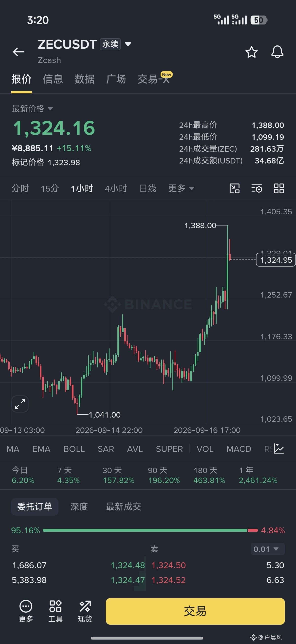
Task: Open chart drawing tools icon
Action: pos(235,188)
